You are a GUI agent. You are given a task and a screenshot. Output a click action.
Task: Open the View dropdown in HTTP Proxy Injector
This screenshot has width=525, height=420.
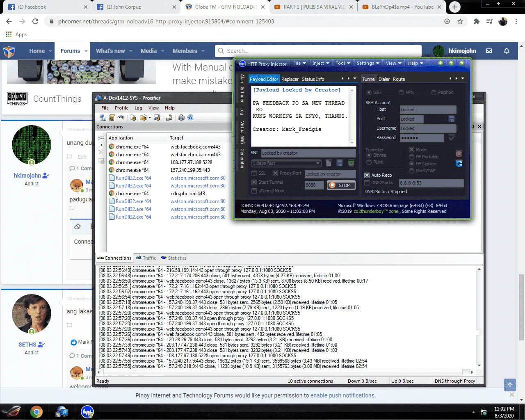coord(394,64)
